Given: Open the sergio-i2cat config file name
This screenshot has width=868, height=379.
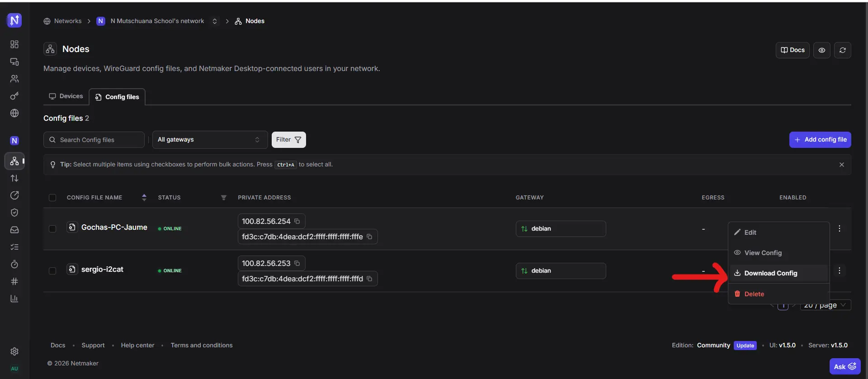Looking at the screenshot, I should pyautogui.click(x=102, y=270).
